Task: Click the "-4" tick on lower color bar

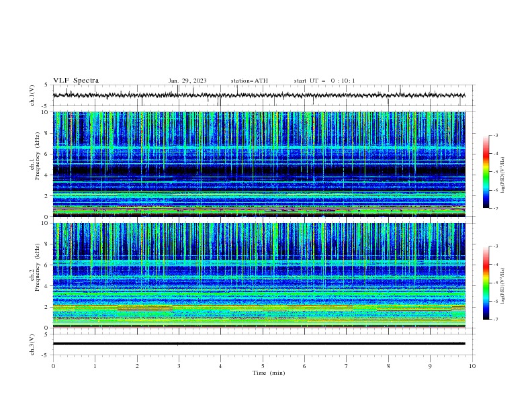Action: click(495, 265)
